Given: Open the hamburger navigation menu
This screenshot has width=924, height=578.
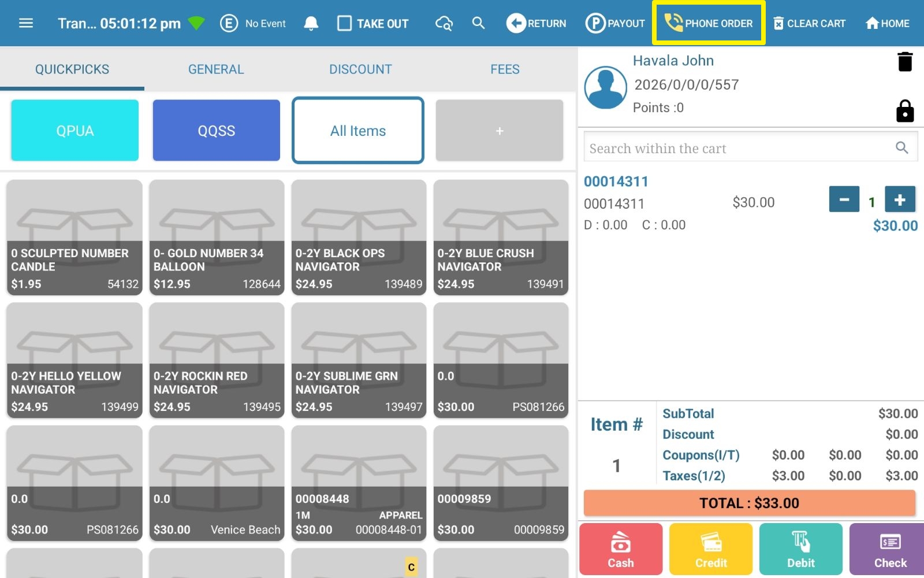Looking at the screenshot, I should pos(26,23).
